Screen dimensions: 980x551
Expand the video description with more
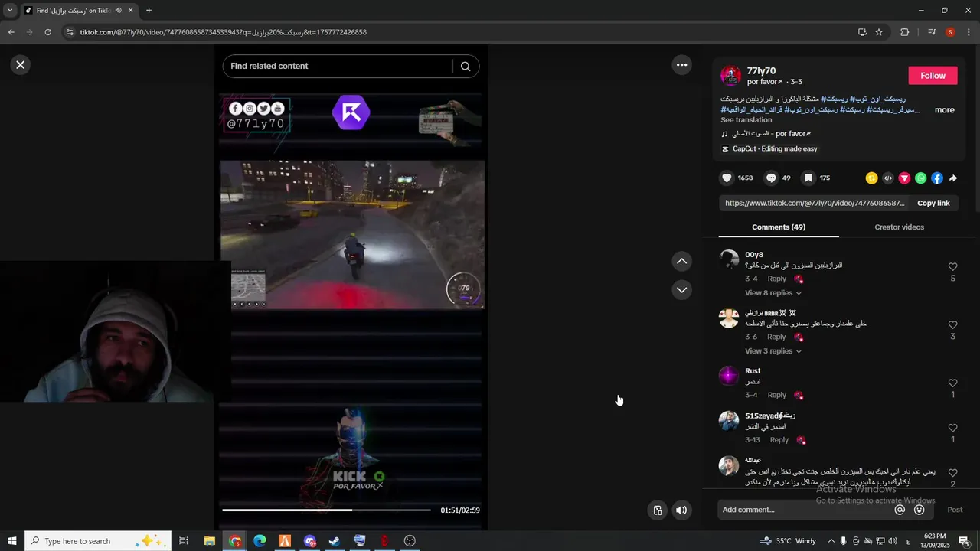[944, 110]
